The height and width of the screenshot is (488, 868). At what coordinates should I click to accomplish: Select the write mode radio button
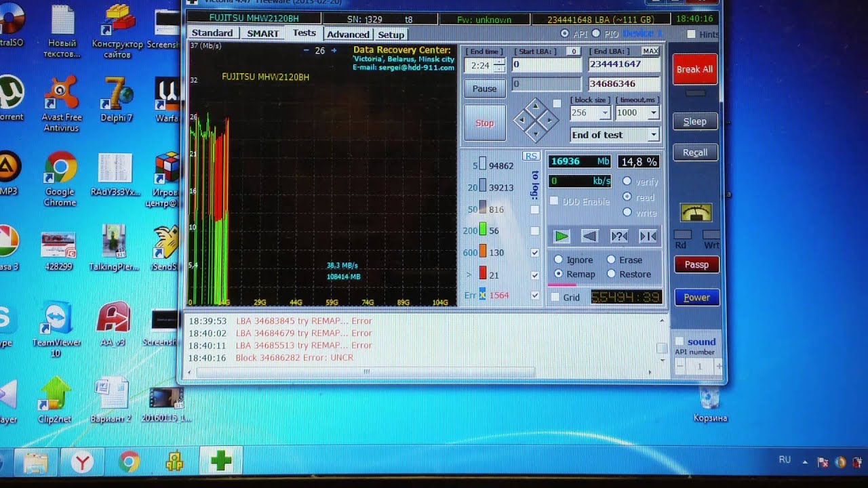627,212
